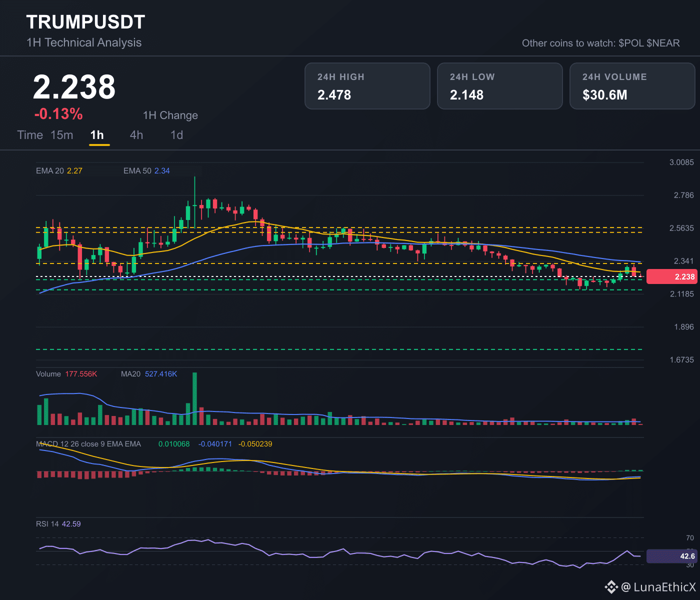Viewport: 700px width, 600px height.
Task: Click the EMA 20 indicator label
Action: (x=59, y=171)
